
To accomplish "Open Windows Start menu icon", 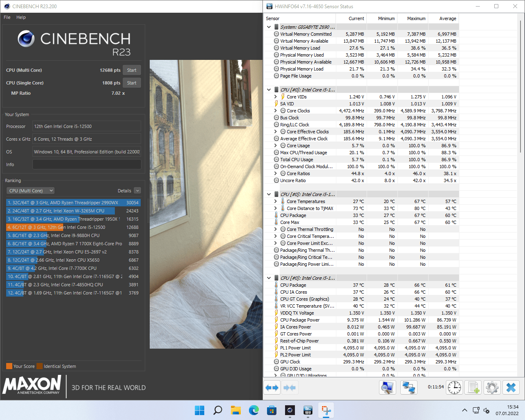I will click(199, 410).
